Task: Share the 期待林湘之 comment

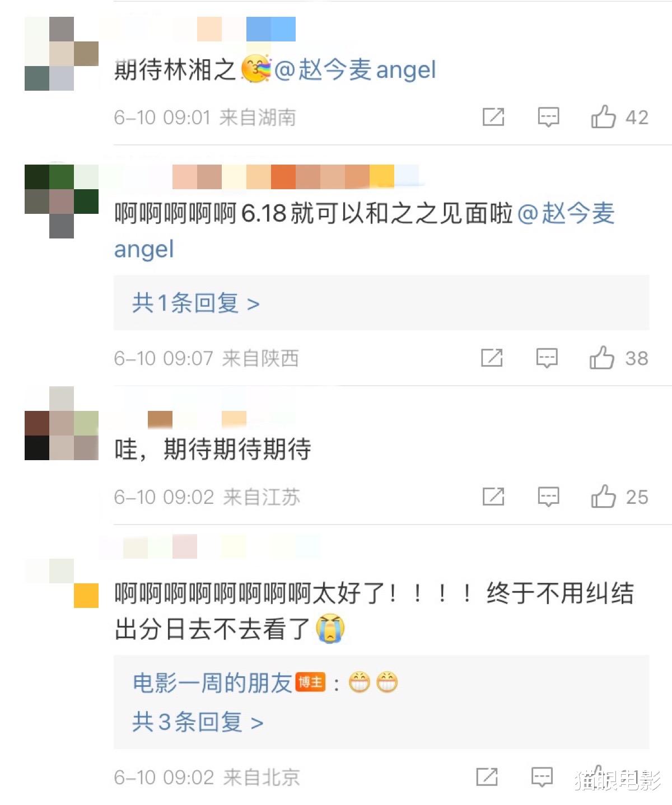Action: (x=493, y=117)
